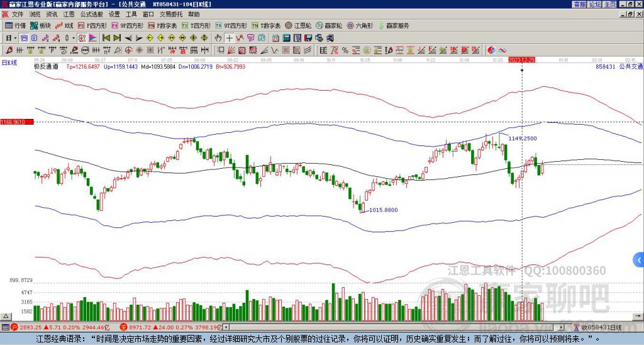
Task: Click the blue infinity loop icon
Action: [x=502, y=50]
